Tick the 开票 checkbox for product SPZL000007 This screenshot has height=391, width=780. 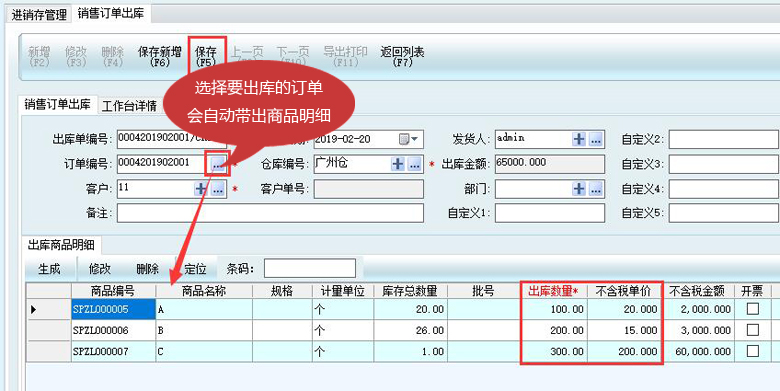(753, 351)
